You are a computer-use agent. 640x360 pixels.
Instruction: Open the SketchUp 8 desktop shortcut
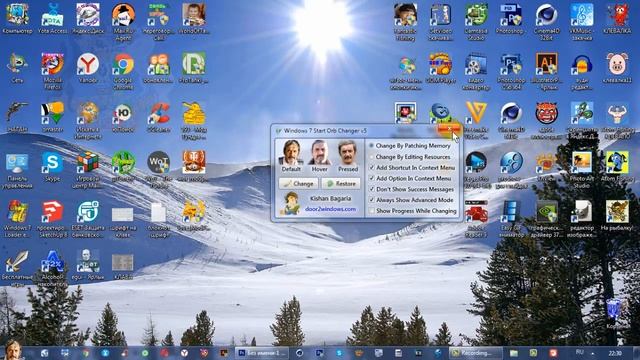[53, 219]
